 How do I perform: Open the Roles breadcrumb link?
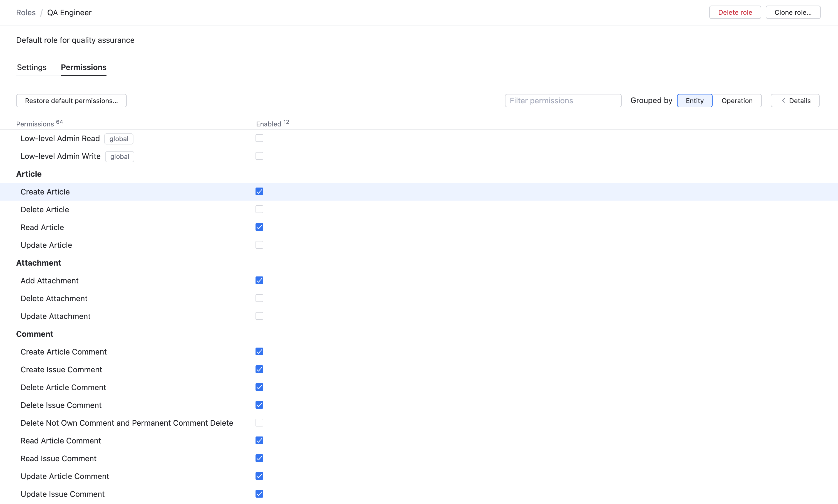(26, 12)
